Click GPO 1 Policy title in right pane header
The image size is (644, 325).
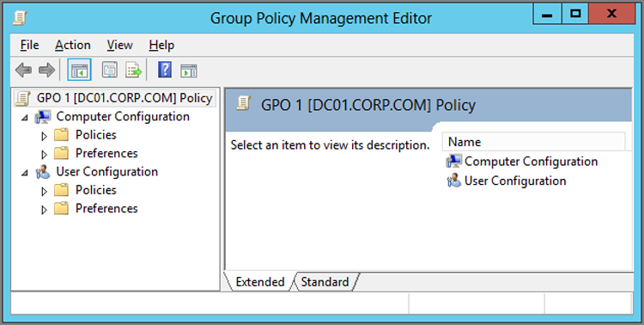[x=368, y=105]
